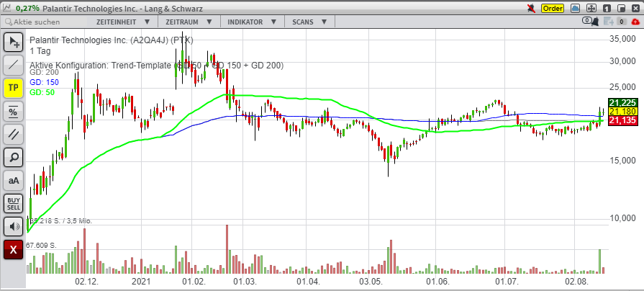Screen dimensions: 644x291
Task: Click the 'GD: 200' indicator label
Action: click(x=44, y=72)
